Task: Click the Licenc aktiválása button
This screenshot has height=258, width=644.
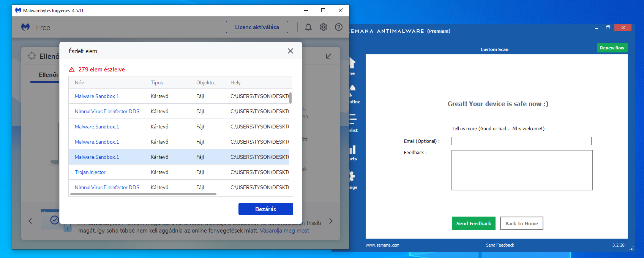Action: point(257,27)
